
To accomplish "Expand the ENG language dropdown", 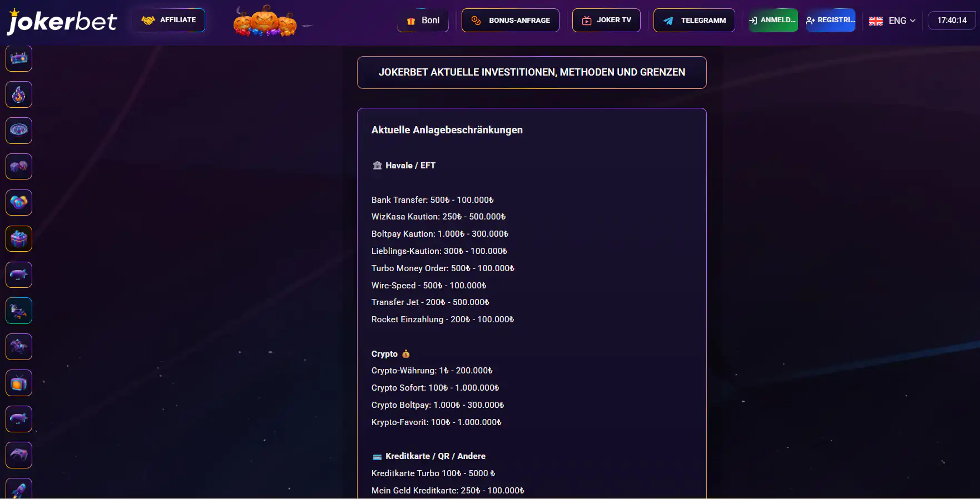I will point(892,21).
